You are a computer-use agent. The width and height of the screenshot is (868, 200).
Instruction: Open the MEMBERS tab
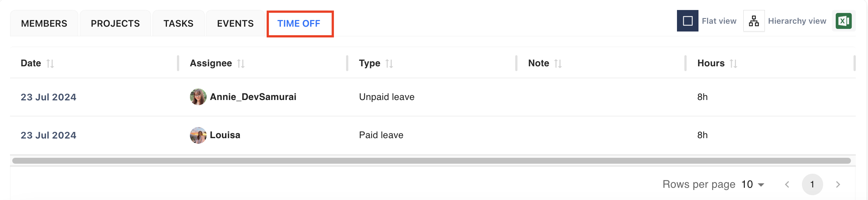44,23
